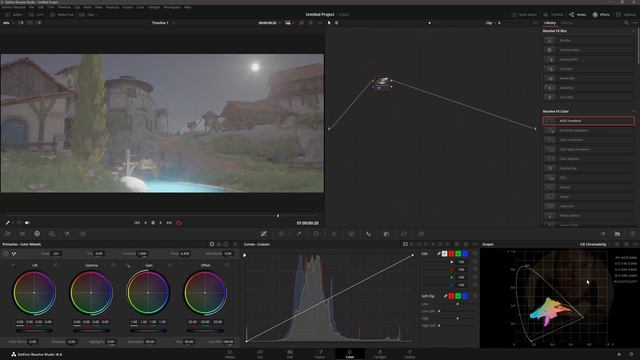Toggle the green curve channel in Edit row
Viewport: 640px width, 360px height.
tap(458, 254)
